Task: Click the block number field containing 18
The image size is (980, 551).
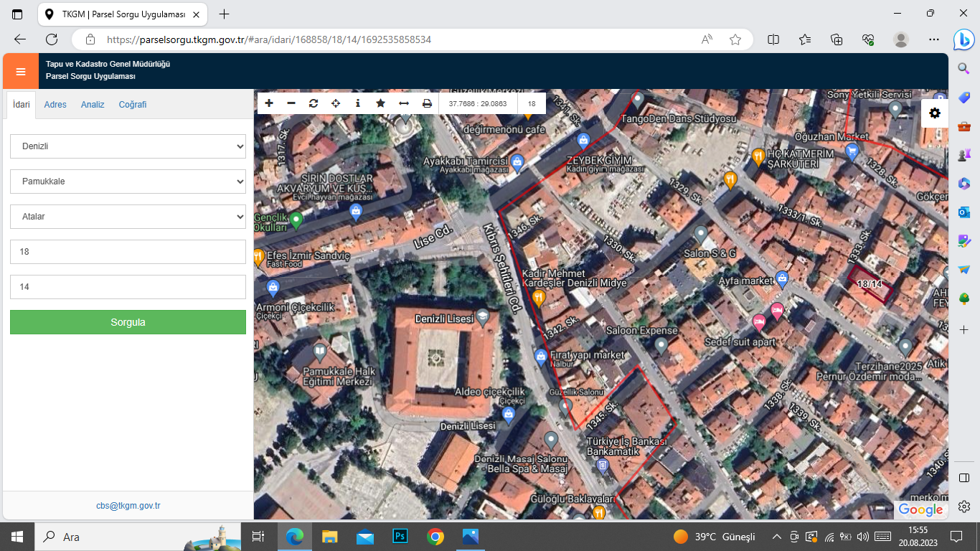Action: click(128, 252)
